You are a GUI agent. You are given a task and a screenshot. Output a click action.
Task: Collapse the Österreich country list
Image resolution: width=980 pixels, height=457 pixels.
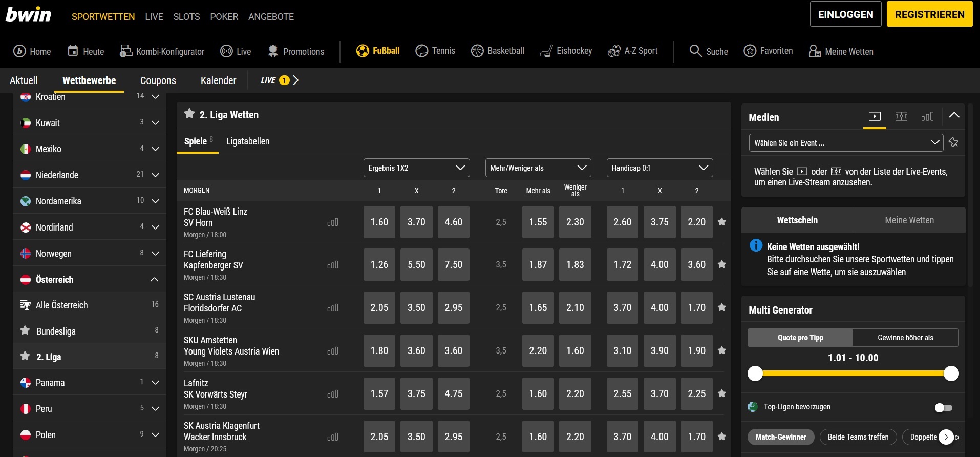155,280
